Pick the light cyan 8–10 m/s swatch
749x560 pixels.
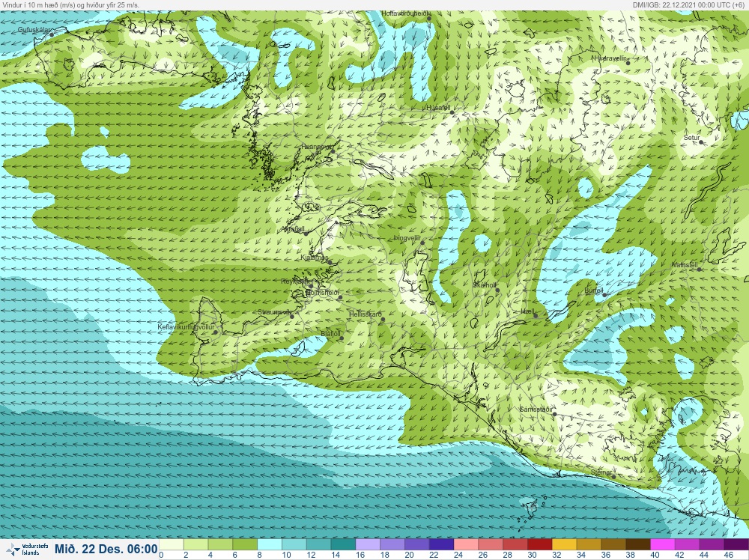[x=270, y=545]
